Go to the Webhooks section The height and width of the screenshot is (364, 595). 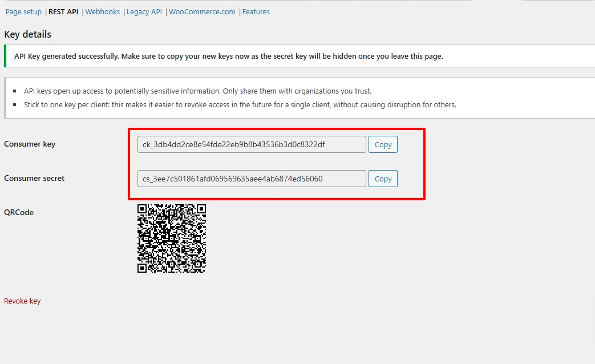coord(103,12)
